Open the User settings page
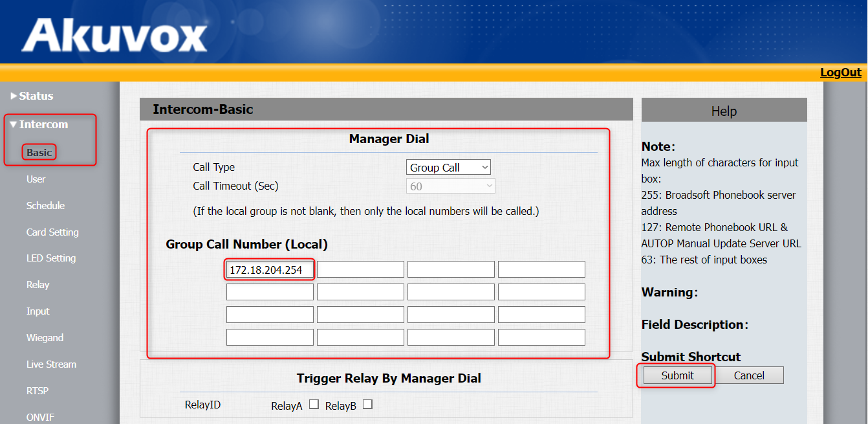The height and width of the screenshot is (424, 868). [36, 179]
